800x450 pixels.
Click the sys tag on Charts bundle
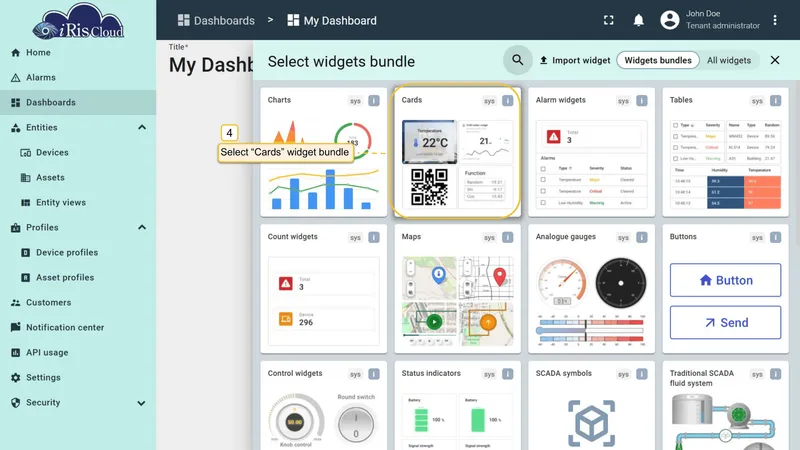point(355,101)
